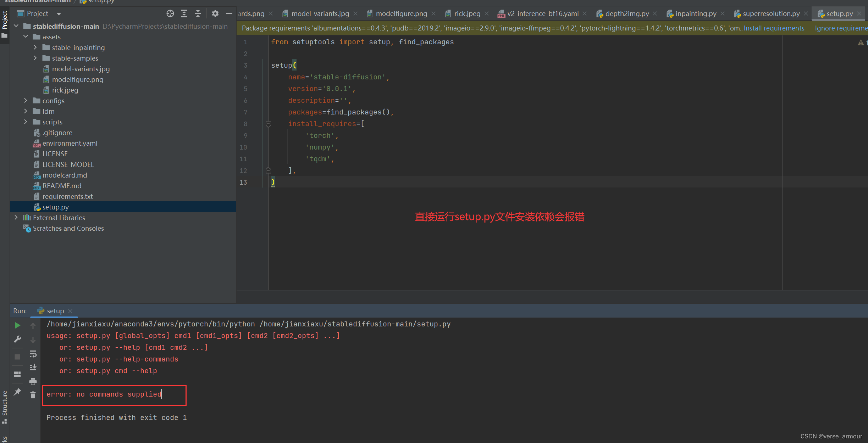The height and width of the screenshot is (443, 868).
Task: Click the Ignore requirements link
Action: point(841,28)
